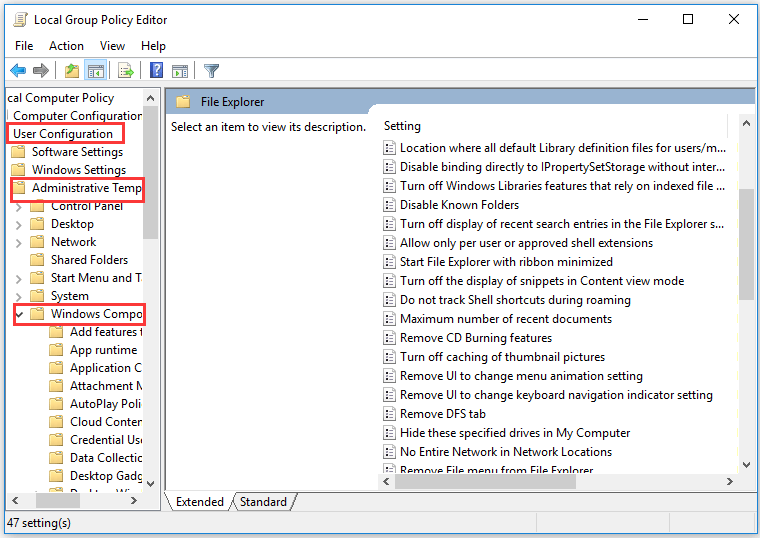Click the Up one level folder icon
Screen dimensions: 760x538
click(72, 71)
